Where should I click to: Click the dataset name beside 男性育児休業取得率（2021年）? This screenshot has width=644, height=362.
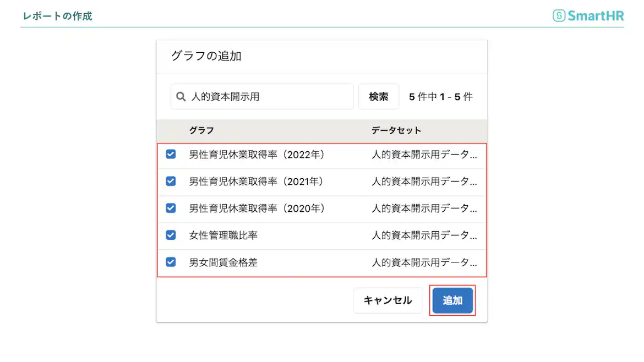click(x=424, y=182)
